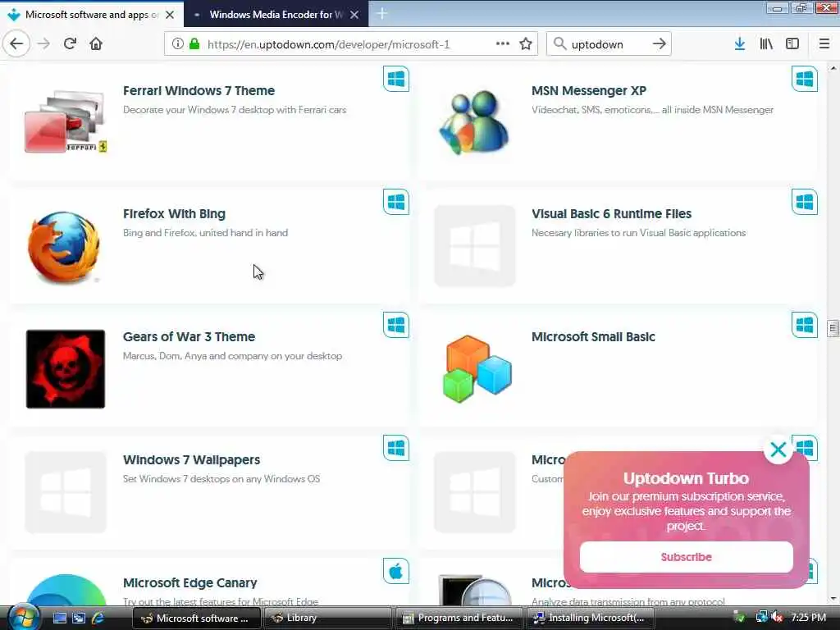Viewport: 840px width, 630px height.
Task: Open the page actions three-dot menu
Action: click(503, 44)
